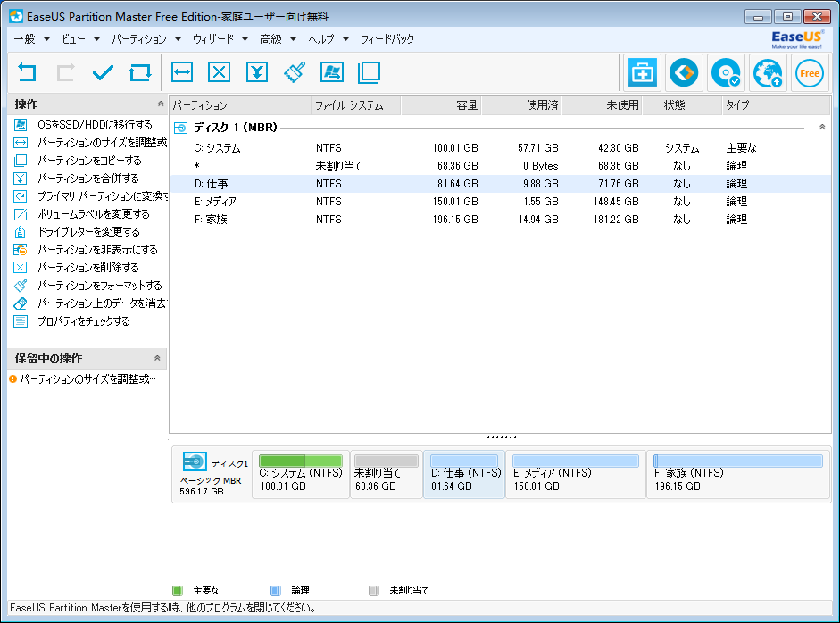Apply pending operations with the checkmark icon
840x623 pixels.
(103, 72)
